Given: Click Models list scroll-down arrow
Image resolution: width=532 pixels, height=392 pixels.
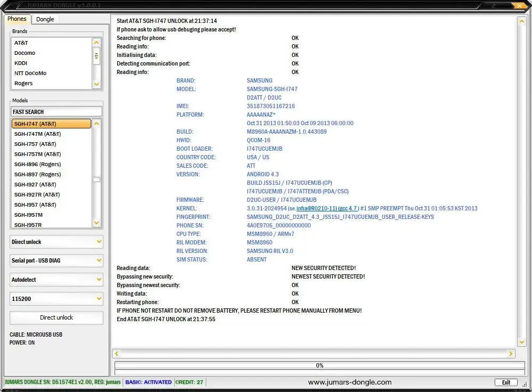Looking at the screenshot, I should [x=96, y=223].
